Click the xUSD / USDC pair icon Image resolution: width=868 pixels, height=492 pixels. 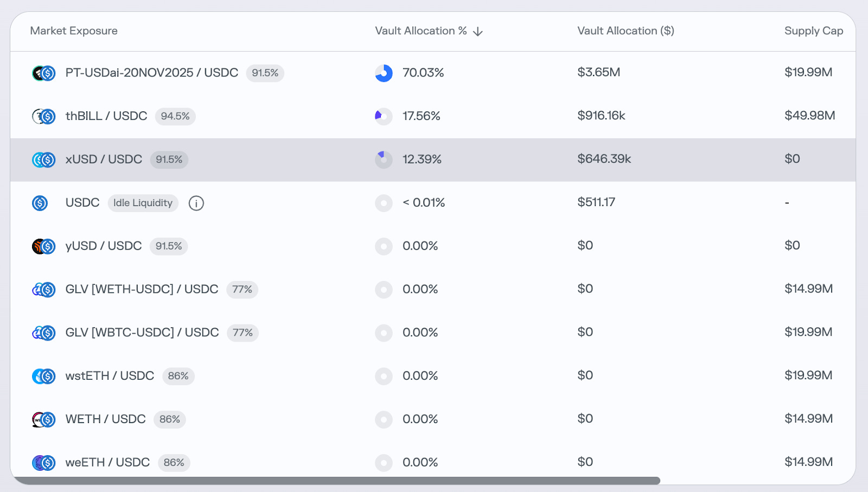click(x=43, y=159)
